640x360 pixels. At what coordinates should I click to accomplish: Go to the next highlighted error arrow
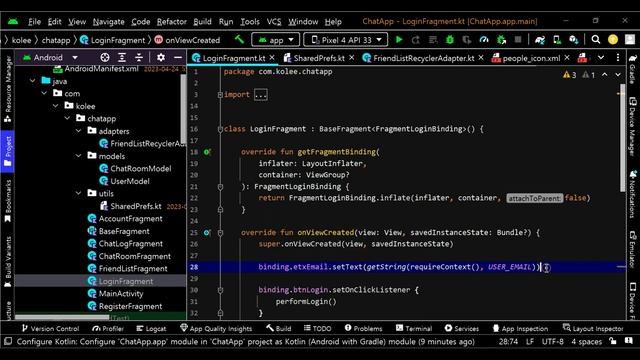(618, 75)
